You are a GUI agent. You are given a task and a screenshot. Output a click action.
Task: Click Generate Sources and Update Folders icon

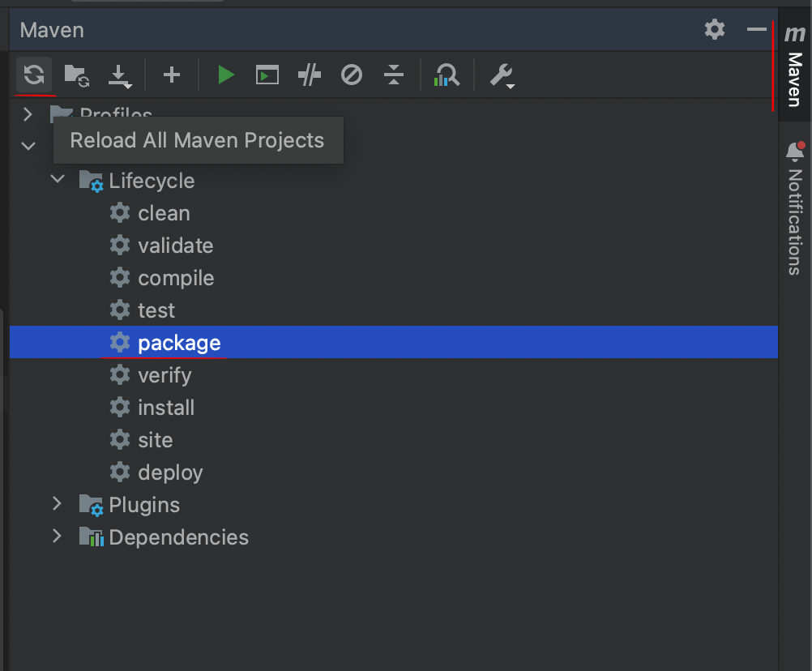(77, 75)
